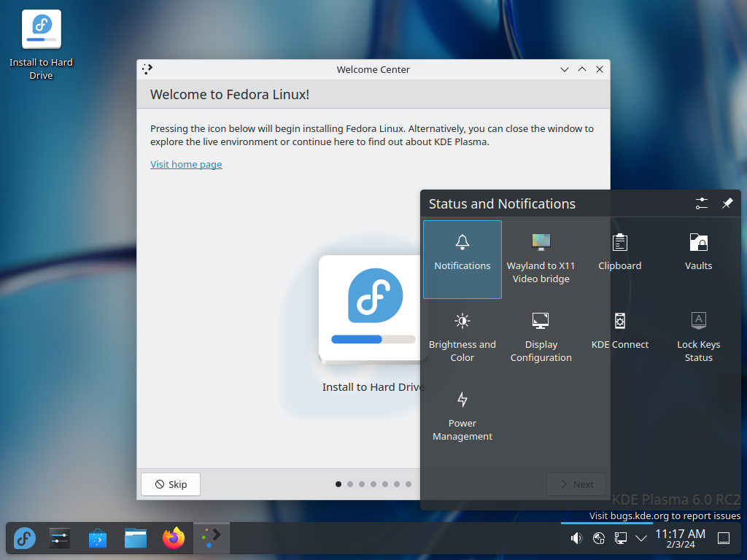Launch Firefox from the taskbar
This screenshot has width=747, height=560.
click(174, 538)
